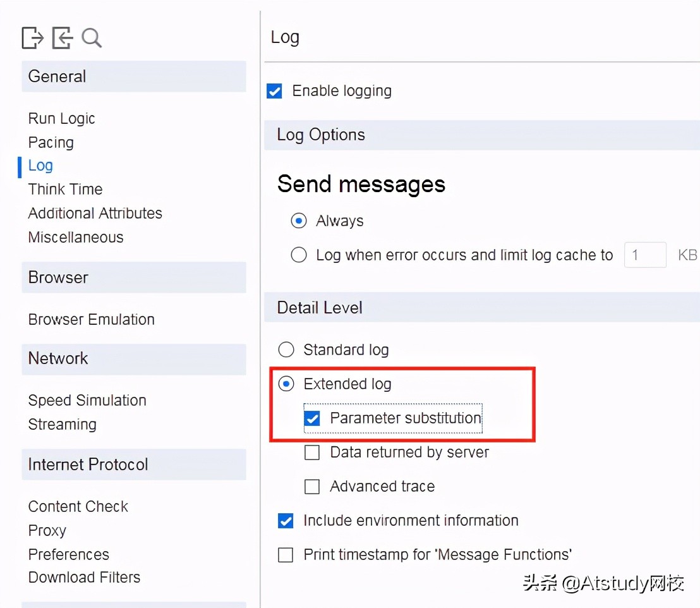
Task: Click the log cache KB input field
Action: [x=645, y=255]
